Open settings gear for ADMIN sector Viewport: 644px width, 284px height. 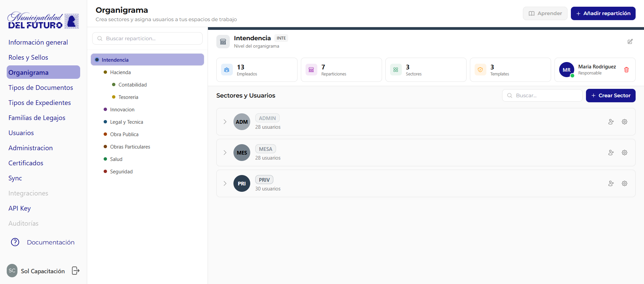click(x=624, y=122)
